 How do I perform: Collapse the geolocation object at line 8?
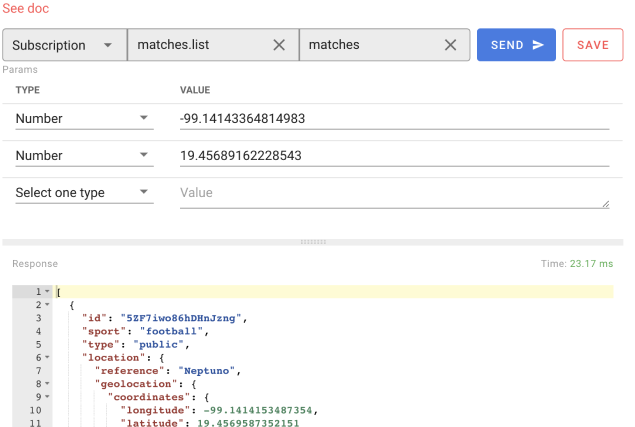(x=47, y=383)
